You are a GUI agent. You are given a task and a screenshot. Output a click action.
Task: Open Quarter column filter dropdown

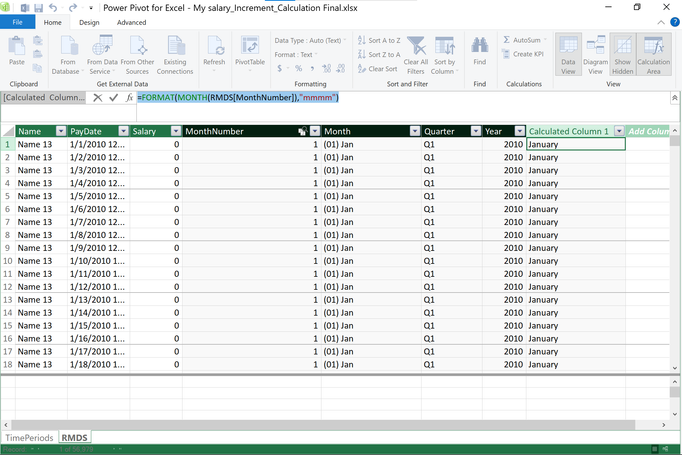(x=476, y=131)
